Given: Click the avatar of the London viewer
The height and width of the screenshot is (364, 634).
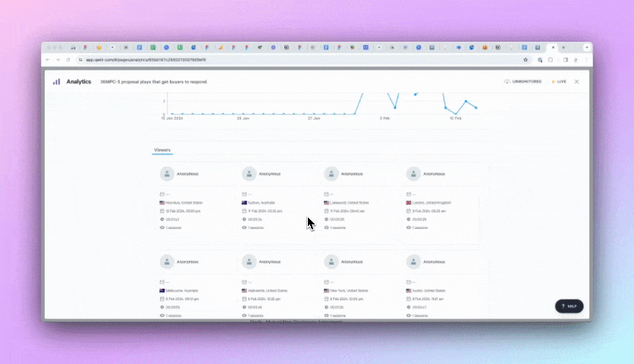Looking at the screenshot, I should coord(413,174).
